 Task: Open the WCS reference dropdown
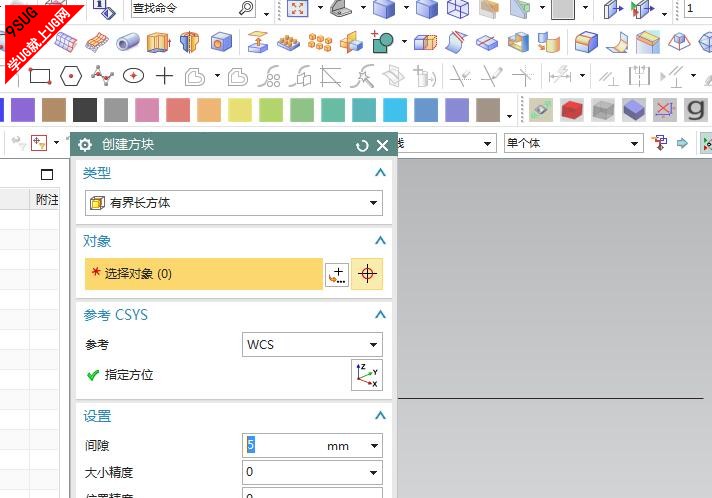tap(373, 345)
